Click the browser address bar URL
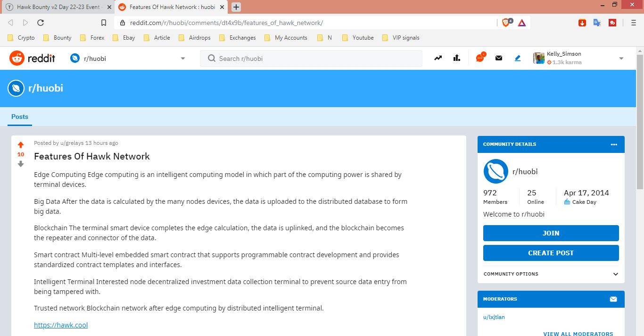Screen dimensions: 644x336 226,23
